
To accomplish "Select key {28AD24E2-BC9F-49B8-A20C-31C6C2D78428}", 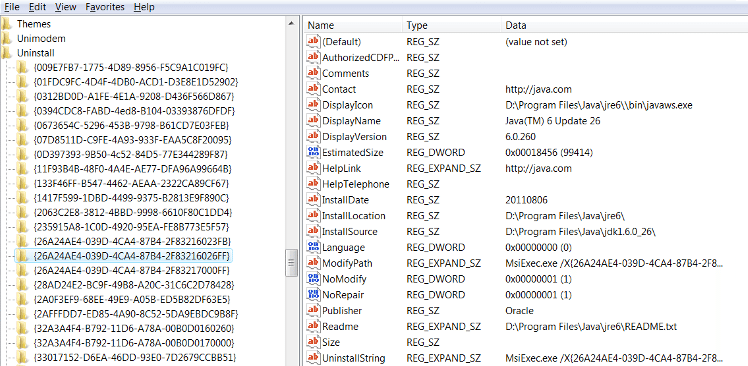I will pyautogui.click(x=135, y=285).
